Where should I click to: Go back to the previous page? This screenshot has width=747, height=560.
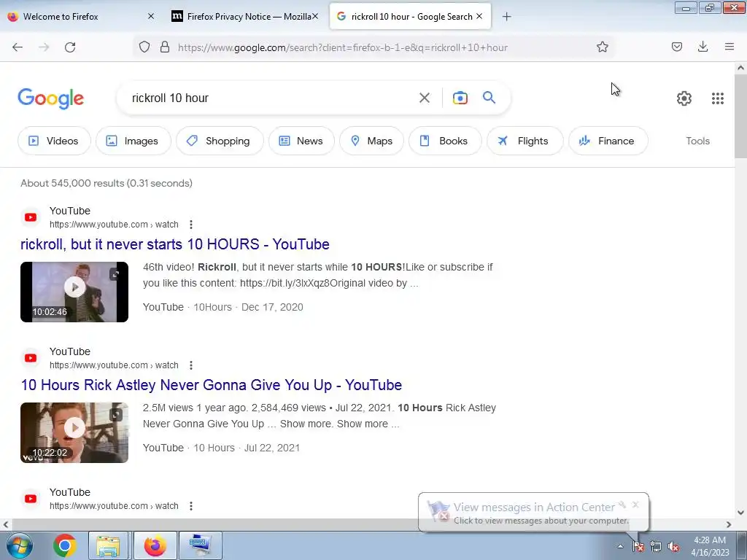[18, 47]
